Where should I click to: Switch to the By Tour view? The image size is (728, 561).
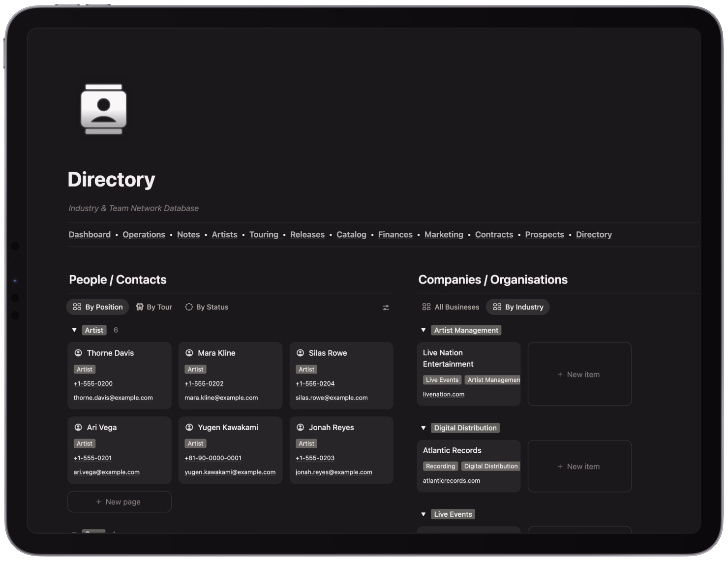[154, 307]
